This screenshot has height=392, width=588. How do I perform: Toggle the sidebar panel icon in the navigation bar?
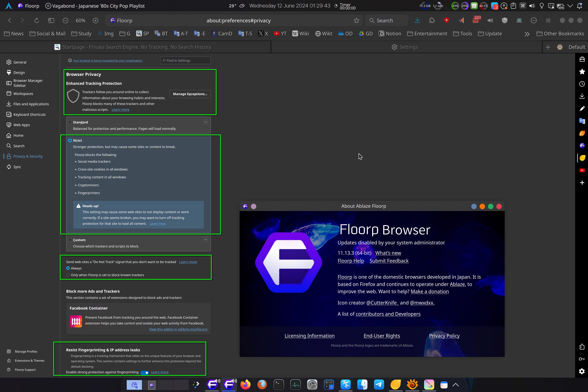51,21
